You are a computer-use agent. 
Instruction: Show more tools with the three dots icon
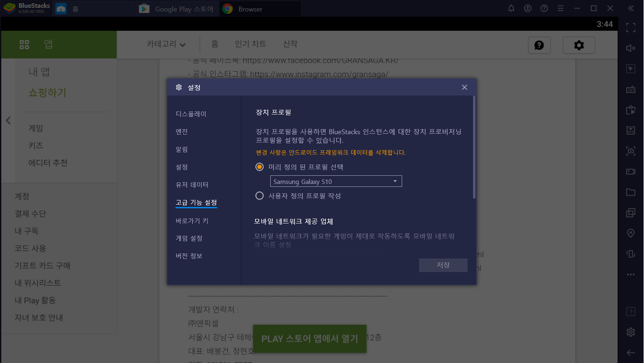point(631,275)
